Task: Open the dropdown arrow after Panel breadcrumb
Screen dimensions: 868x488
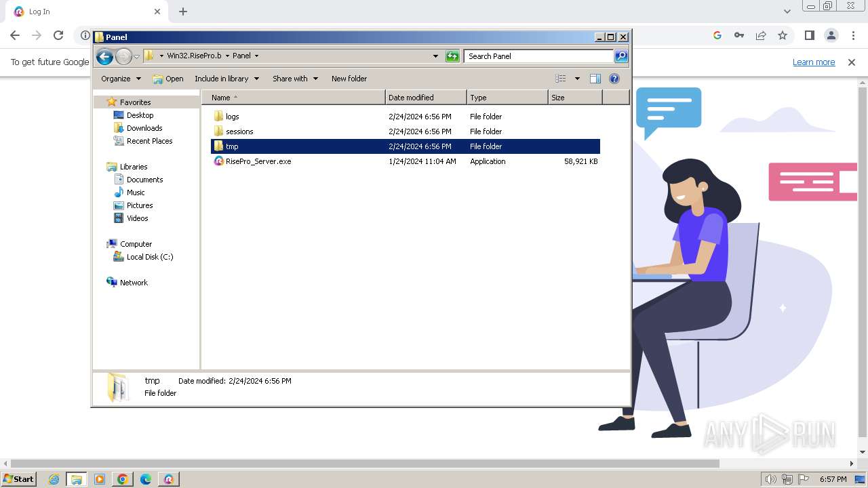Action: (256, 56)
